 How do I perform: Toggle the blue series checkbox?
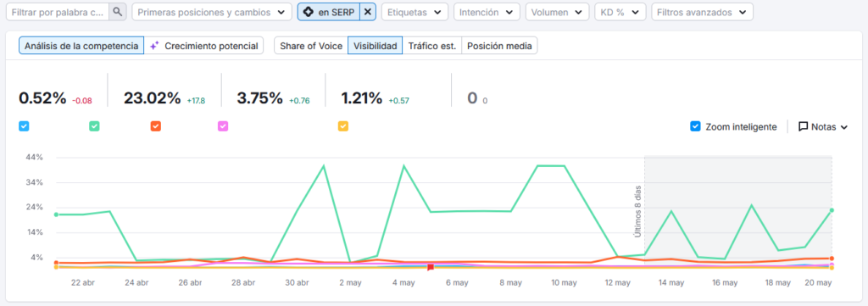pyautogui.click(x=24, y=126)
